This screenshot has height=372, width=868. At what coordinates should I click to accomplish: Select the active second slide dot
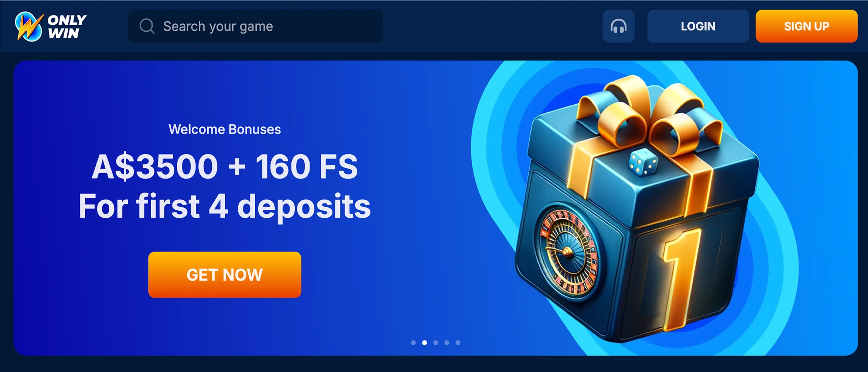pos(425,343)
